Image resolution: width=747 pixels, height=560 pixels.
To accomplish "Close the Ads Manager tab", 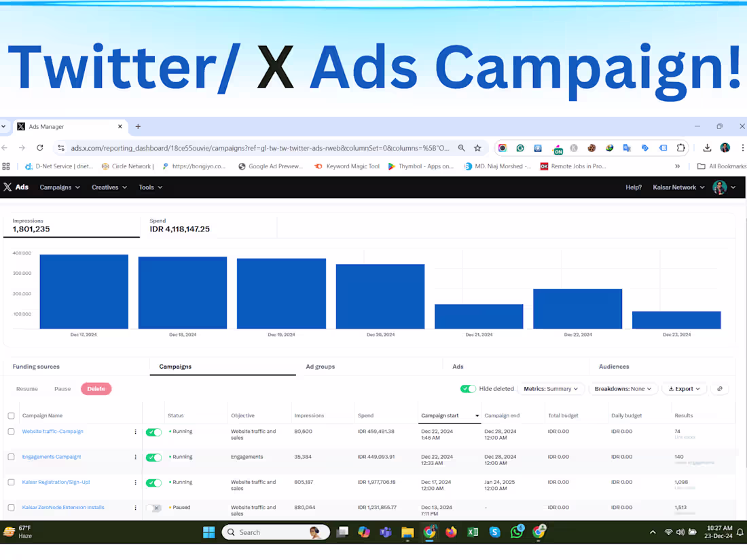I will (120, 127).
